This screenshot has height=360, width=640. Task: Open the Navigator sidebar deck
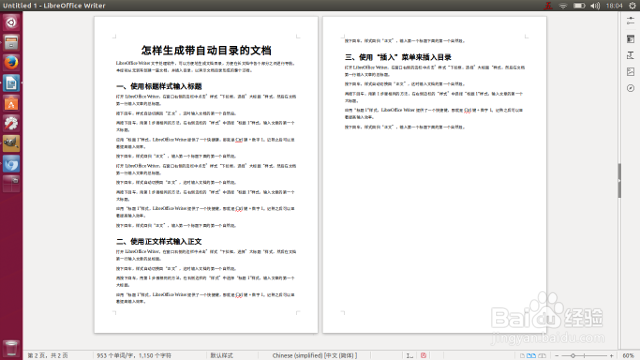tap(631, 88)
